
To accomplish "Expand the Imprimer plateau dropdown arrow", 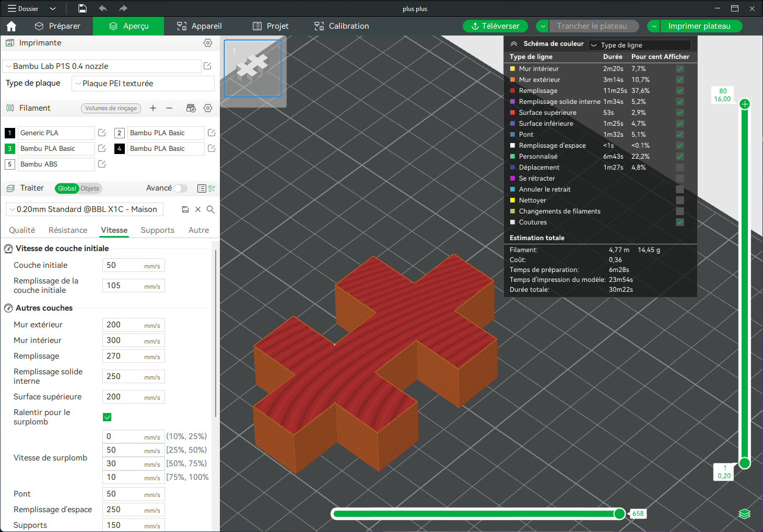I will pos(654,26).
